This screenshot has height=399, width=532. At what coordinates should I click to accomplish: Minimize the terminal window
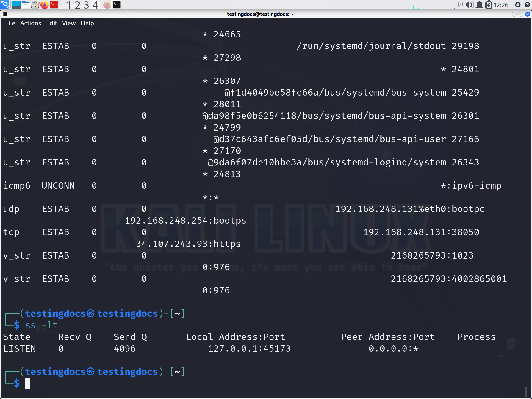coord(514,14)
